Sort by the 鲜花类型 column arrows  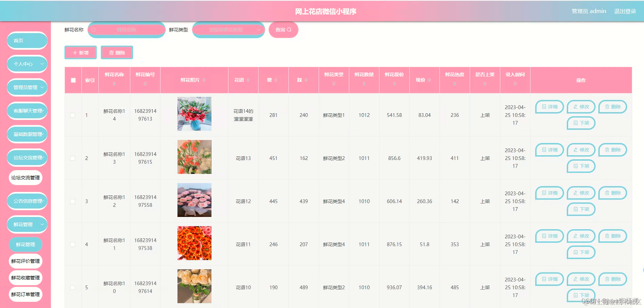tap(334, 83)
